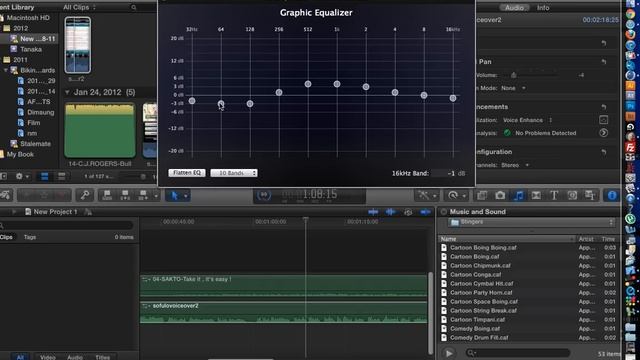This screenshot has height=360, width=640.
Task: Select 14-C.J.ROGERS-Bull clip thumbnail
Action: coord(100,131)
